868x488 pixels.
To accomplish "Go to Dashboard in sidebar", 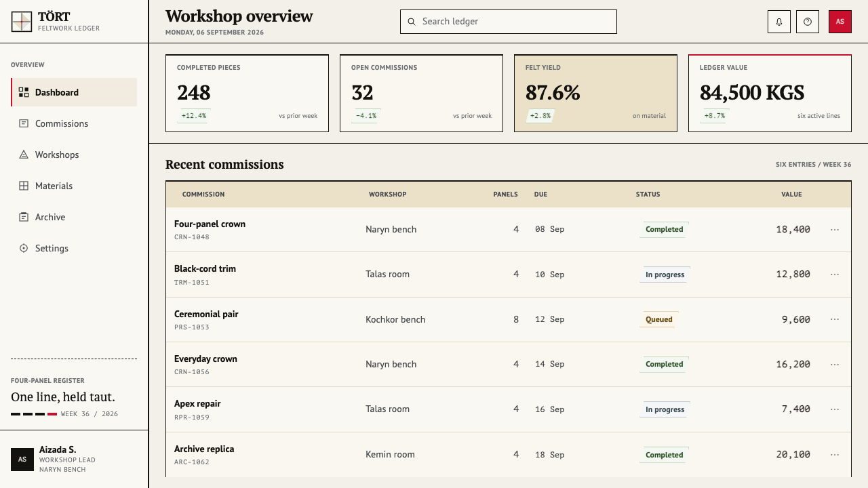I will (74, 92).
